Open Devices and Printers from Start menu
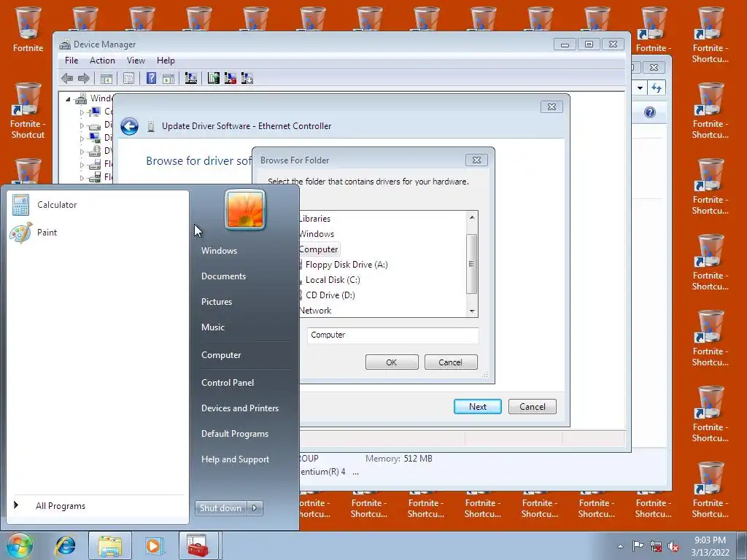 [x=239, y=408]
